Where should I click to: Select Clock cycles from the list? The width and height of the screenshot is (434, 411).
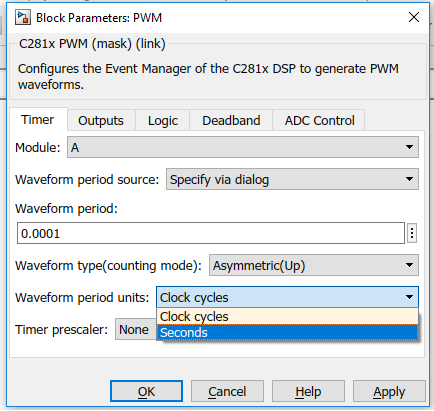click(287, 316)
